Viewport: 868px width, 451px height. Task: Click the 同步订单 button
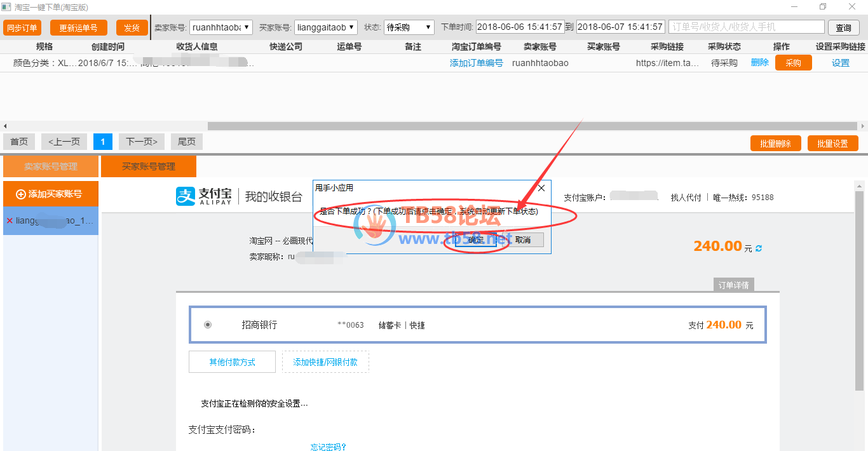(22, 28)
